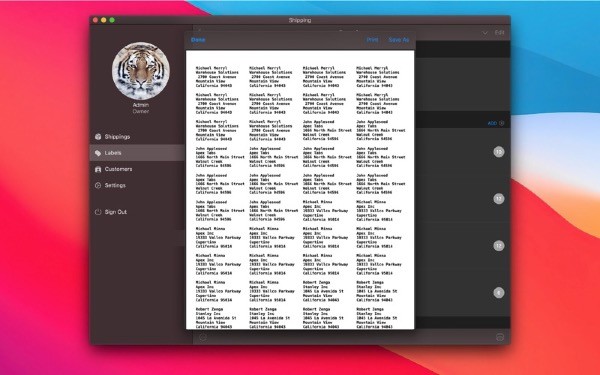Select the Labels tag icon
Image resolution: width=600 pixels, height=375 pixels.
[x=98, y=153]
